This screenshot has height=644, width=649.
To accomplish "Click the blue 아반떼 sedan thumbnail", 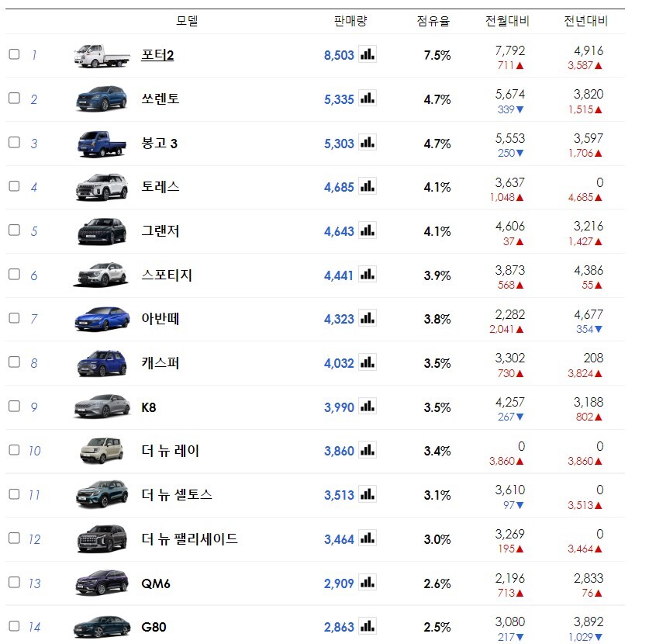I will point(102,319).
